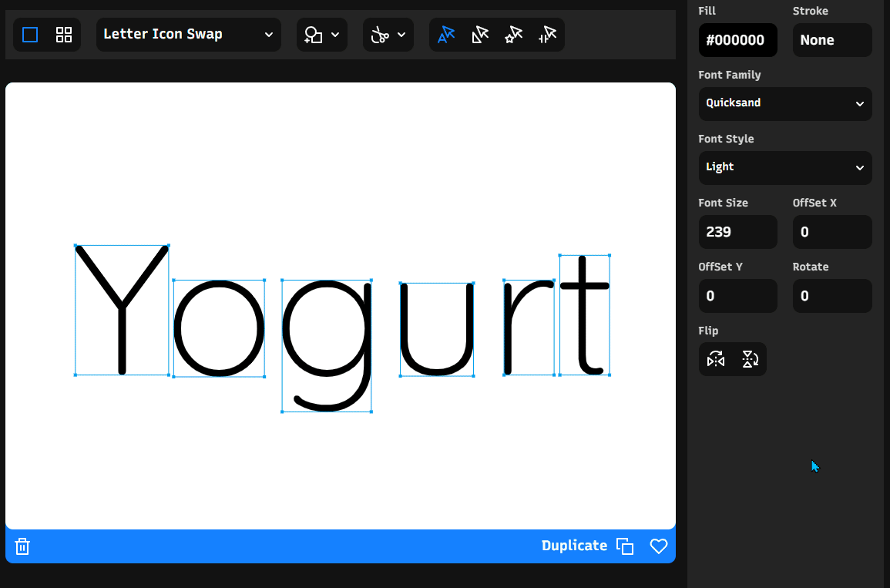Viewport: 890px width, 588px height.
Task: Select the spacing selection cursor tool
Action: pyautogui.click(x=547, y=35)
